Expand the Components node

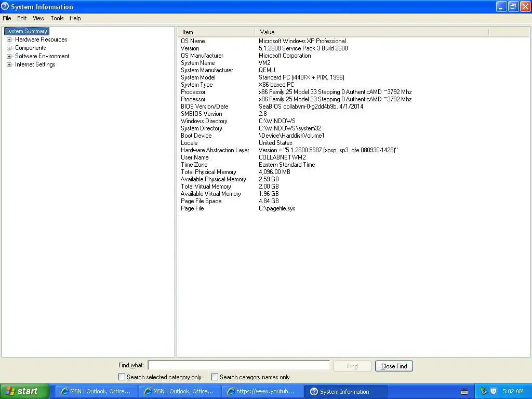coord(9,48)
